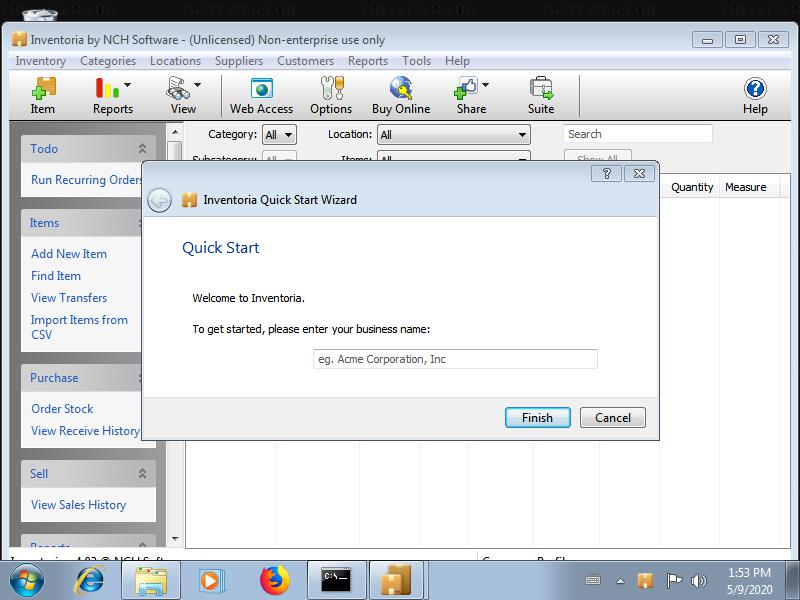Open Firefox from the taskbar
The height and width of the screenshot is (600, 800).
pos(274,581)
